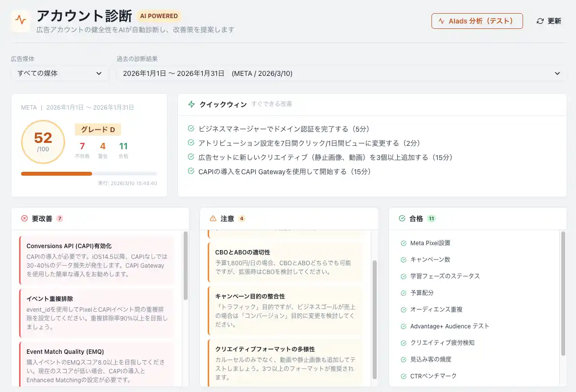Click the pulse logo icon beside アカウント診断
The width and height of the screenshot is (576, 392).
[20, 20]
